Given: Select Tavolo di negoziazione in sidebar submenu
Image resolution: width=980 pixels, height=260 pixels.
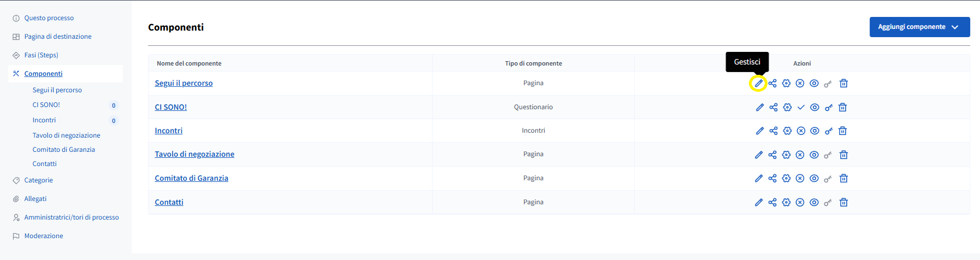Looking at the screenshot, I should click(x=66, y=135).
